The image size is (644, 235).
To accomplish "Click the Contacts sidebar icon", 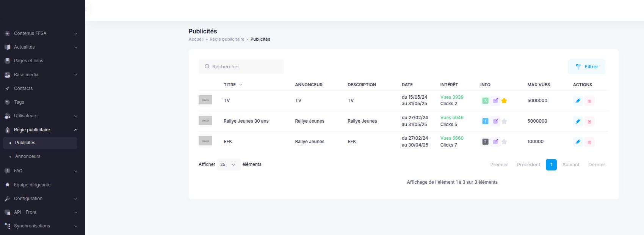I will [x=7, y=88].
